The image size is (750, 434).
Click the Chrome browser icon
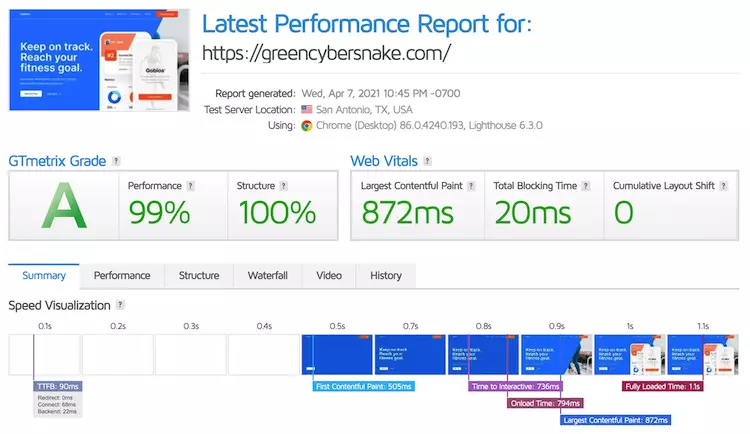[x=306, y=126]
